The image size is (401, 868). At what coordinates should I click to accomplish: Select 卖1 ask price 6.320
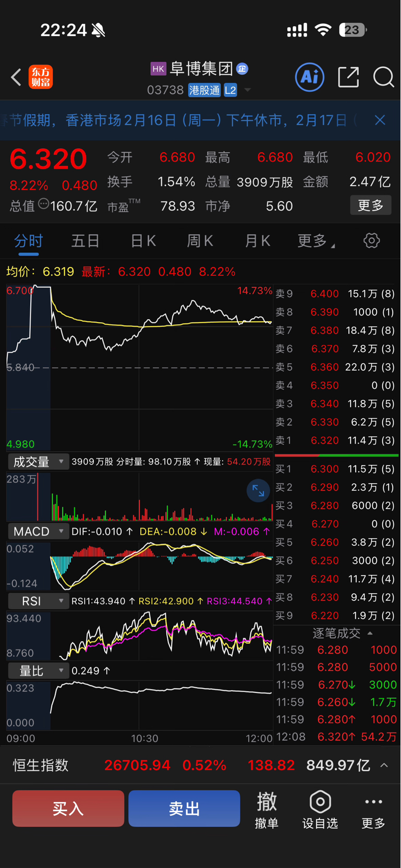click(x=336, y=441)
